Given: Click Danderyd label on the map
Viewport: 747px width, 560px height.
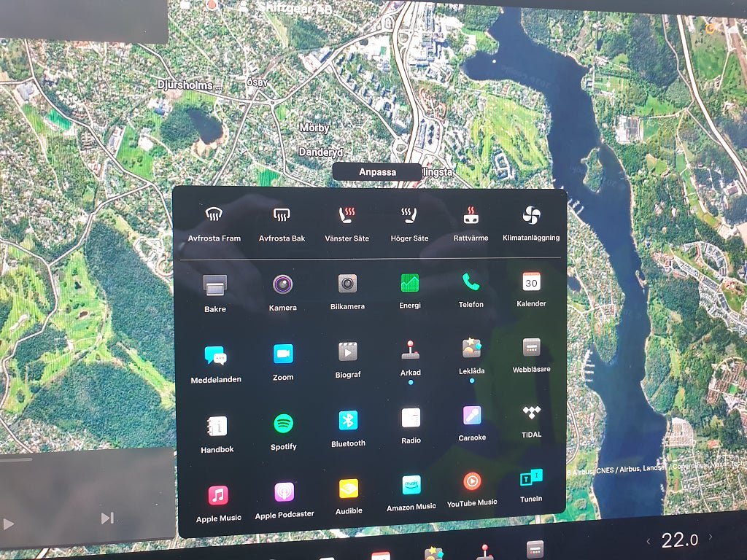Looking at the screenshot, I should click(320, 152).
